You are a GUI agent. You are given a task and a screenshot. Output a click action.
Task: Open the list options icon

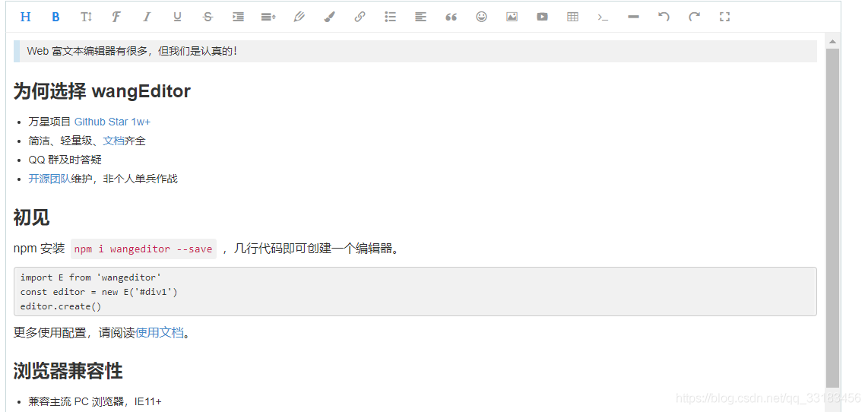coord(390,17)
